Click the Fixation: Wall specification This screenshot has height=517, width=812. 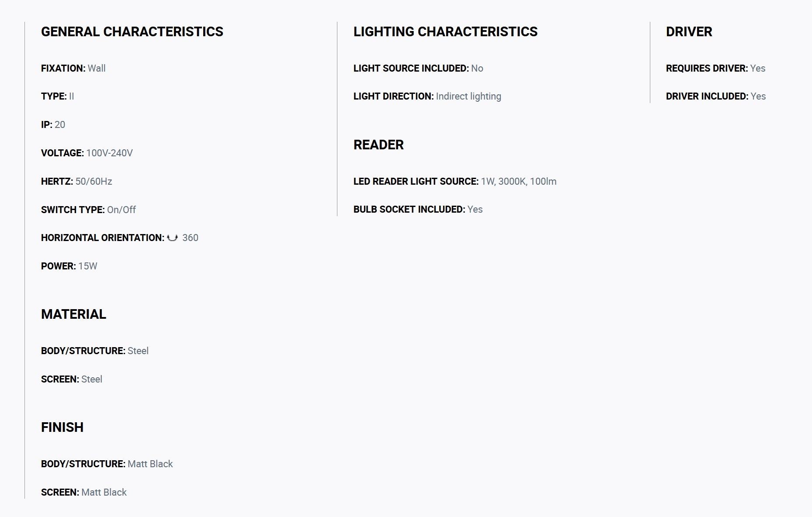[x=73, y=68]
